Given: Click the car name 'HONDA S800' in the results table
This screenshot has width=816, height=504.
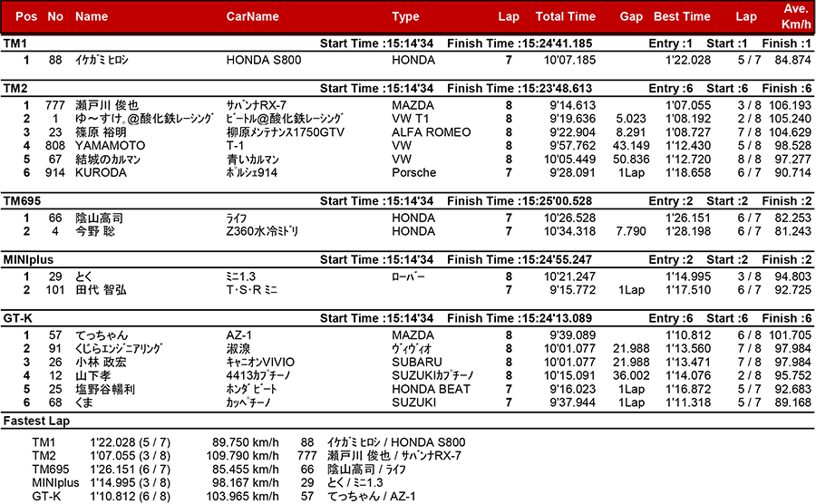Looking at the screenshot, I should click(x=264, y=61).
